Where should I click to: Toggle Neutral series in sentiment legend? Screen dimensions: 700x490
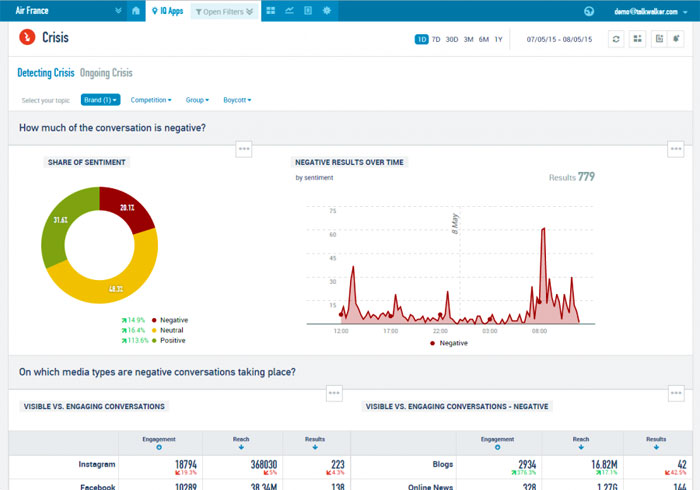click(168, 330)
